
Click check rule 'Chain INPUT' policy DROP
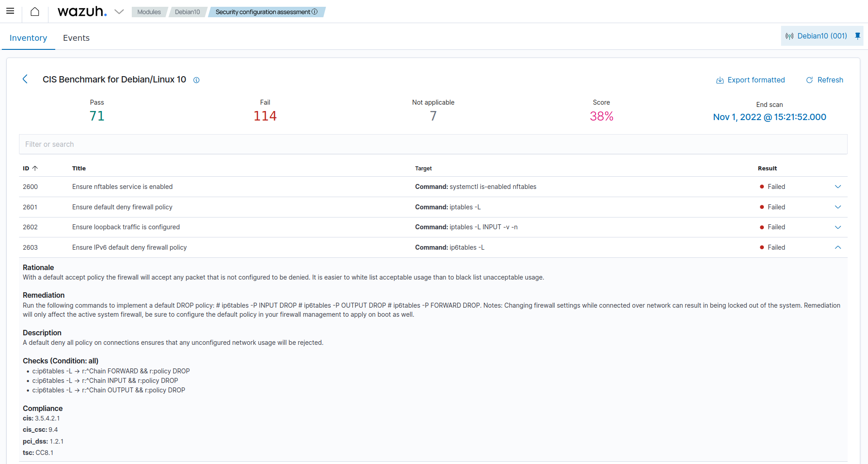click(x=105, y=381)
